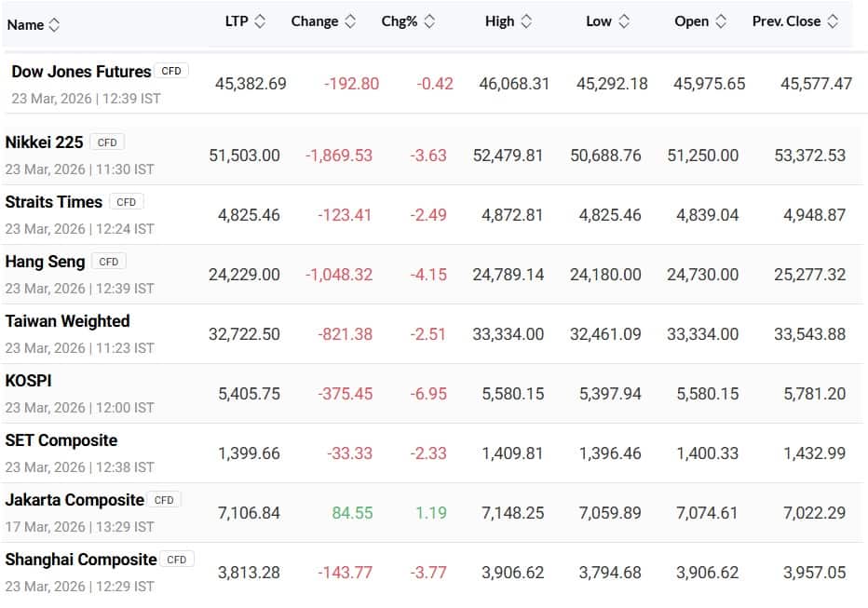Select Jakarta Composite LTP 7,106.84
The height and width of the screenshot is (608, 868).
249,513
